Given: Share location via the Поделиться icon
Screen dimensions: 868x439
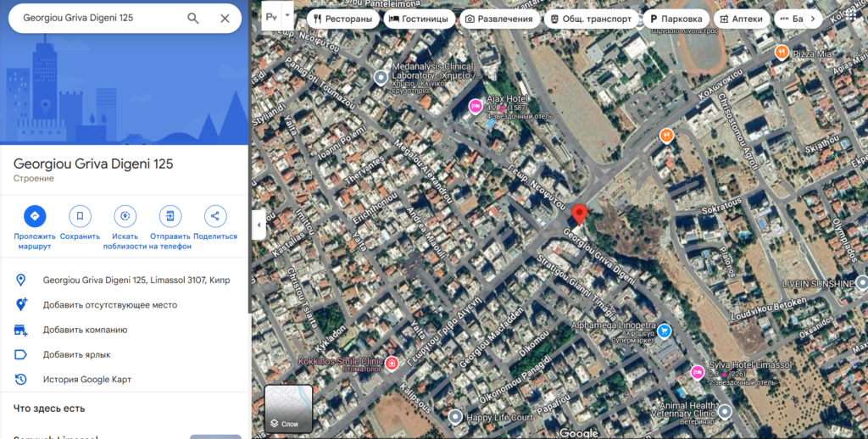Looking at the screenshot, I should 215,216.
